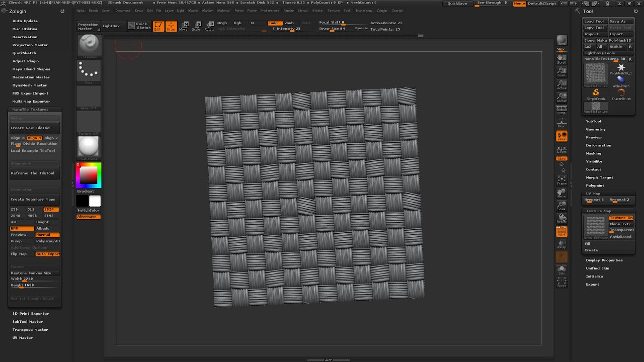This screenshot has width=644, height=362.
Task: Open the Material menu
Action: point(223,11)
